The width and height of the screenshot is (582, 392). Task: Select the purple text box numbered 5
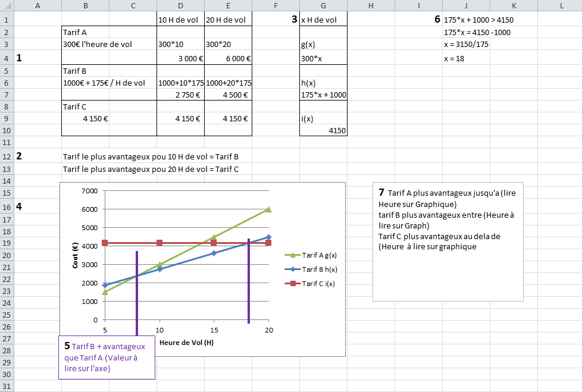tap(107, 357)
